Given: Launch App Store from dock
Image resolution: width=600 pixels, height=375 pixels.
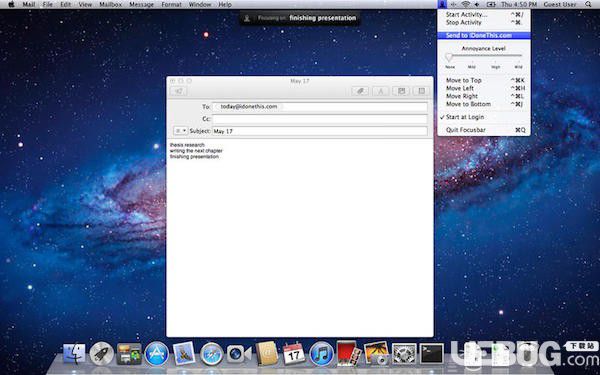Looking at the screenshot, I should [157, 353].
